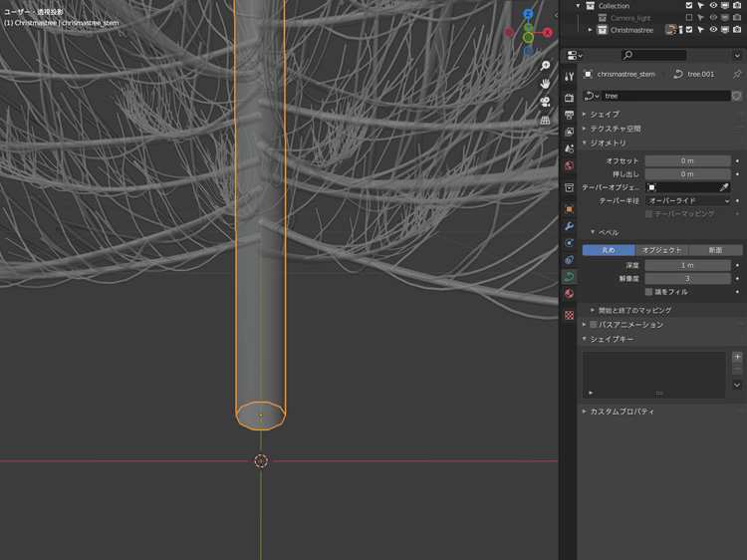Enable the Camera_light collection checkbox

click(x=689, y=18)
